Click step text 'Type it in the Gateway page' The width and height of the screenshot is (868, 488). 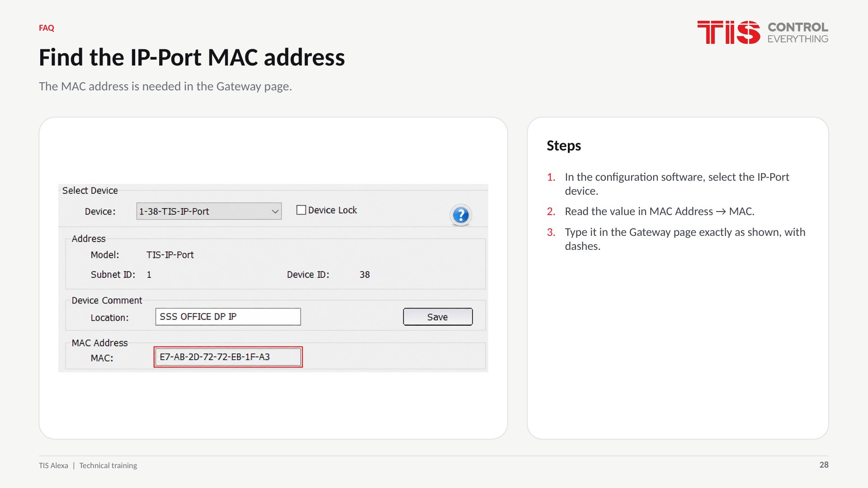pos(685,239)
